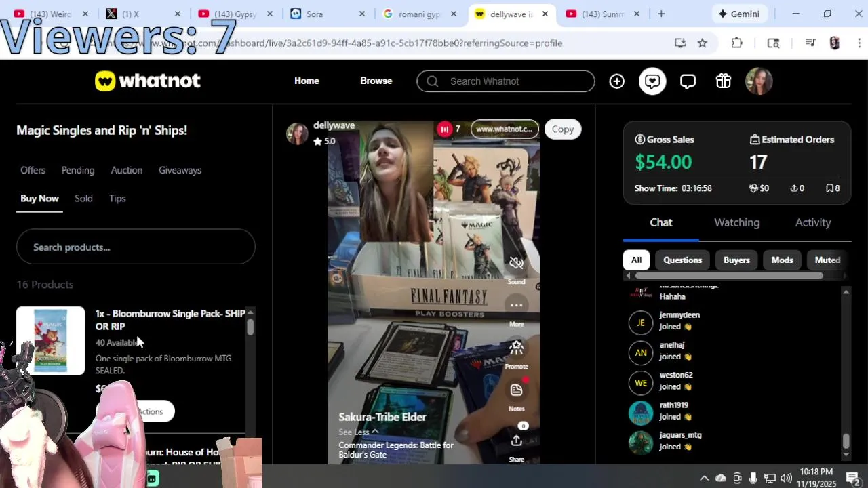Click install app icon in address bar
Viewport: 868px width, 488px height.
pyautogui.click(x=680, y=43)
